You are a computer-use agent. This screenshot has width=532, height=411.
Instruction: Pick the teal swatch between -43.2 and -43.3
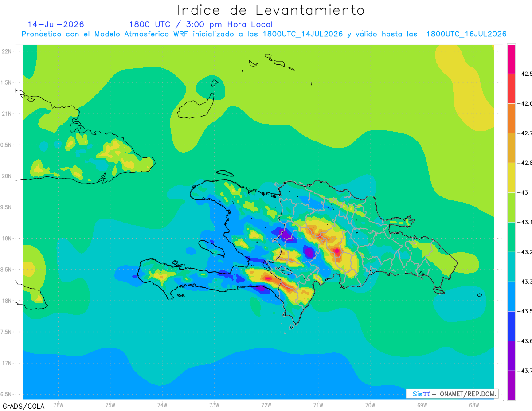511,266
